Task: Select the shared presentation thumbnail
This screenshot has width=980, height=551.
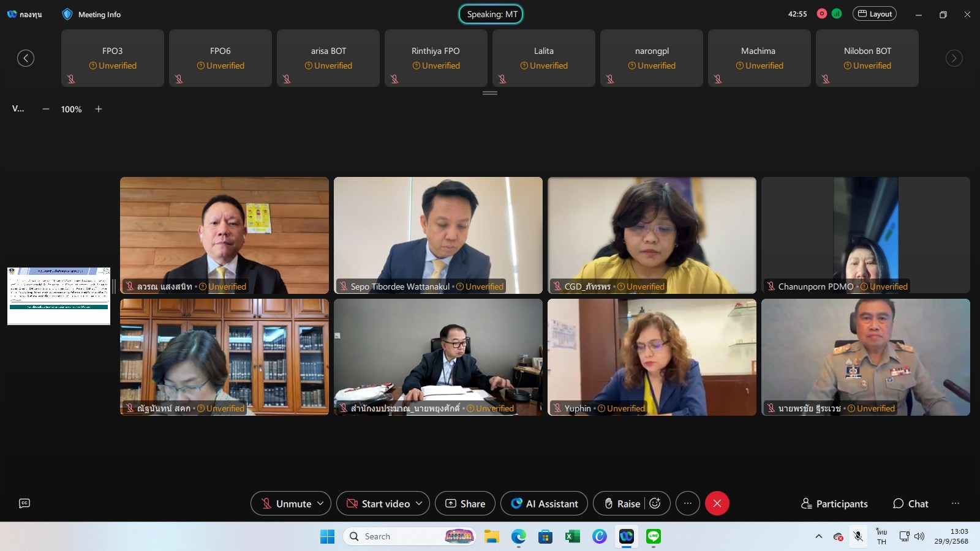Action: (x=59, y=296)
